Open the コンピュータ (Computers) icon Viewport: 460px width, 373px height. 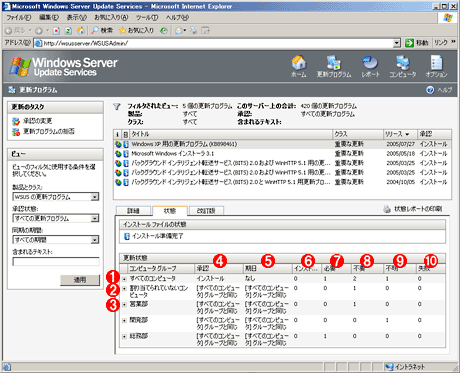click(403, 66)
